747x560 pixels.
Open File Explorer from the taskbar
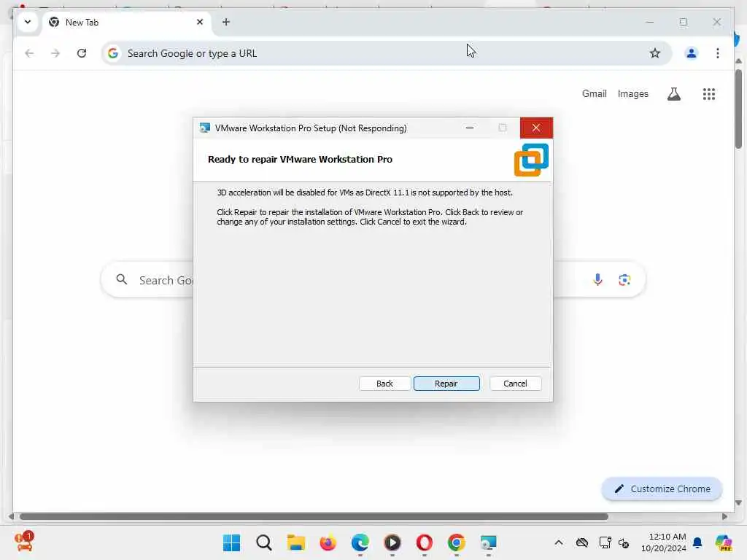(296, 542)
